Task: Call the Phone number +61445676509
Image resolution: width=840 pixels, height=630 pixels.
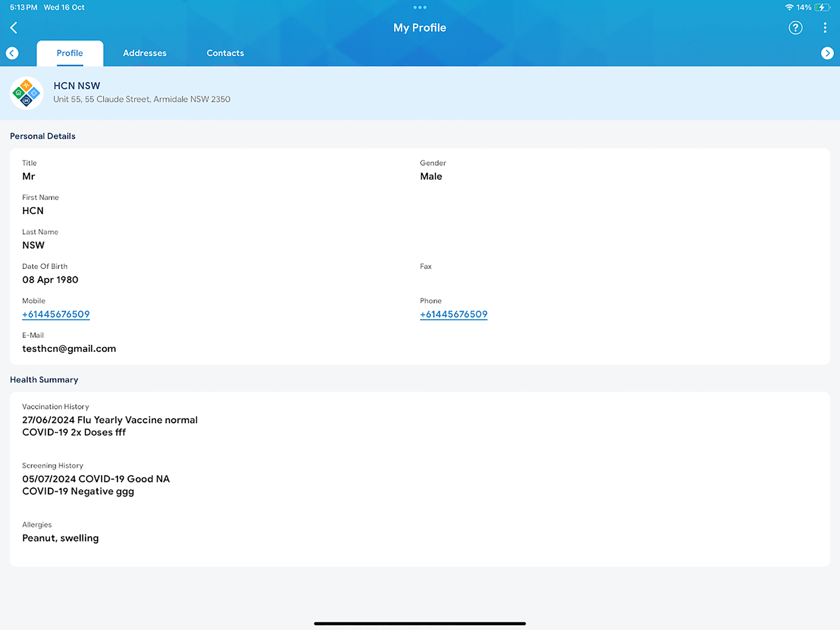Action: [x=453, y=314]
